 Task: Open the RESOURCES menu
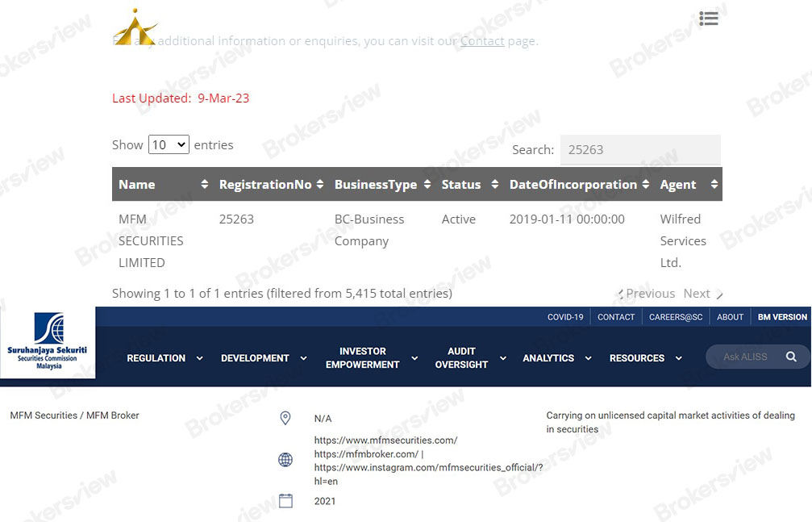(637, 358)
